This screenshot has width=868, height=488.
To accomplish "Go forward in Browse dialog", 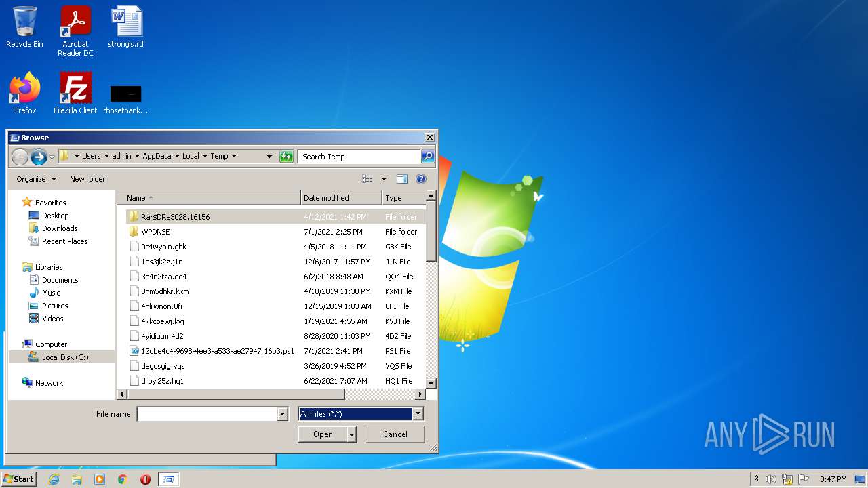I will tap(39, 157).
